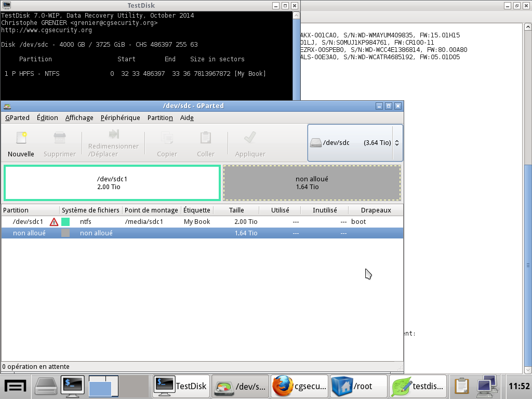Image resolution: width=532 pixels, height=399 pixels.
Task: Open the GParted menu
Action: (17, 118)
